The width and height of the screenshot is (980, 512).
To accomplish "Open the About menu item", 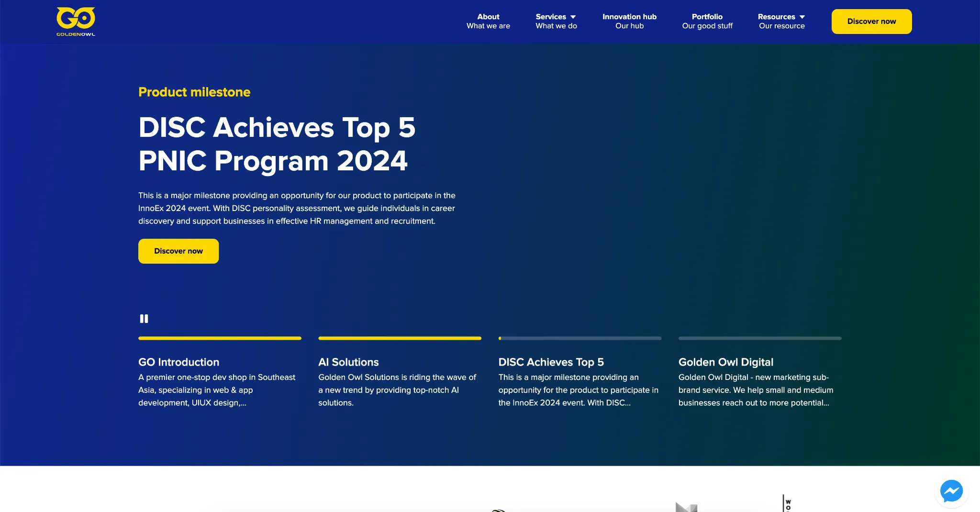I will pos(488,21).
